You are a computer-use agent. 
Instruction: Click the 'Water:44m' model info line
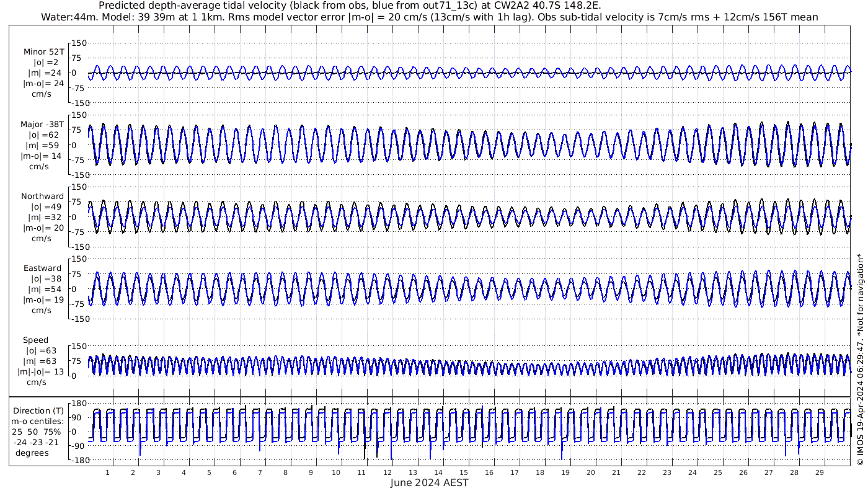coord(429,17)
